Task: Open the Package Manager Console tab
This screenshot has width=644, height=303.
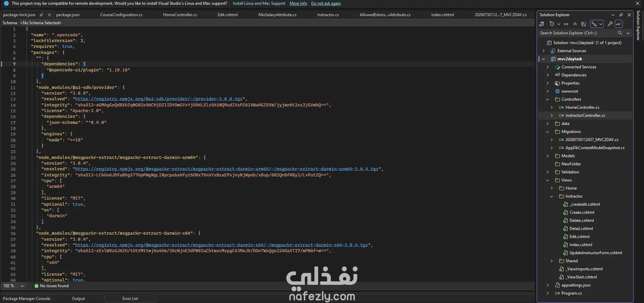Action: point(27,299)
